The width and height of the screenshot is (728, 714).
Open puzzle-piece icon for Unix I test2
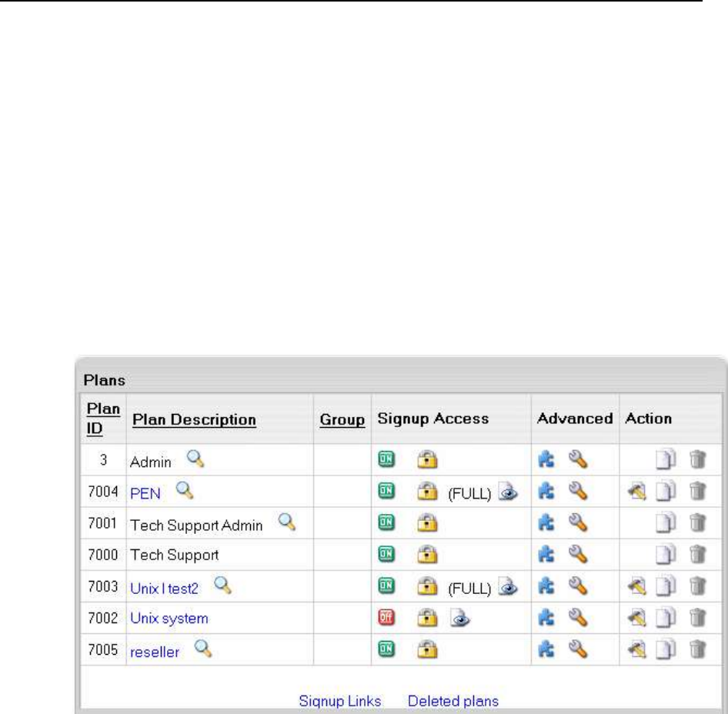546,586
